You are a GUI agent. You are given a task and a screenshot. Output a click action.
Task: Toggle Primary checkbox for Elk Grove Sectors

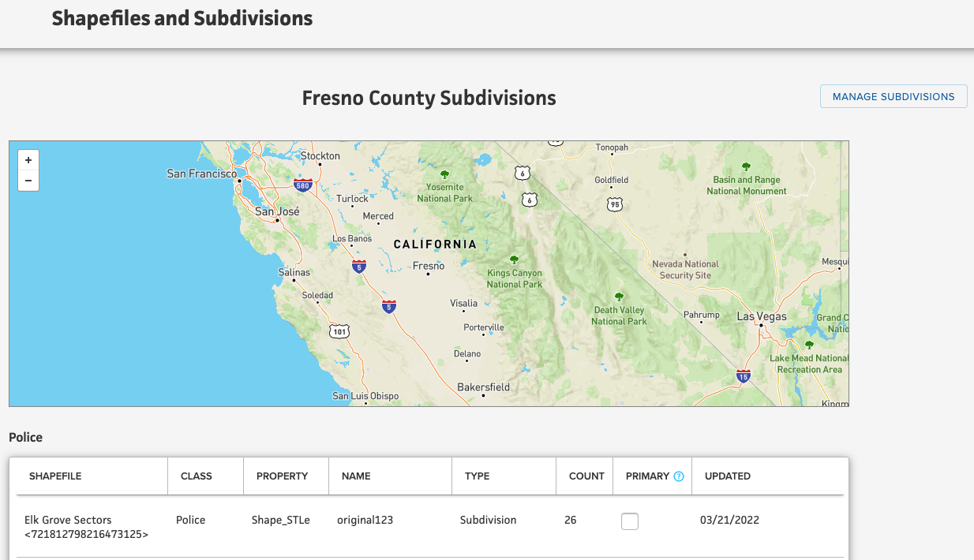click(x=630, y=521)
